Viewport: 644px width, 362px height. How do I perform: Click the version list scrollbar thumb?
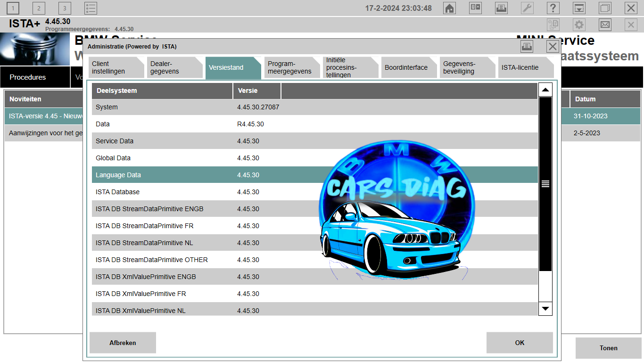click(545, 184)
